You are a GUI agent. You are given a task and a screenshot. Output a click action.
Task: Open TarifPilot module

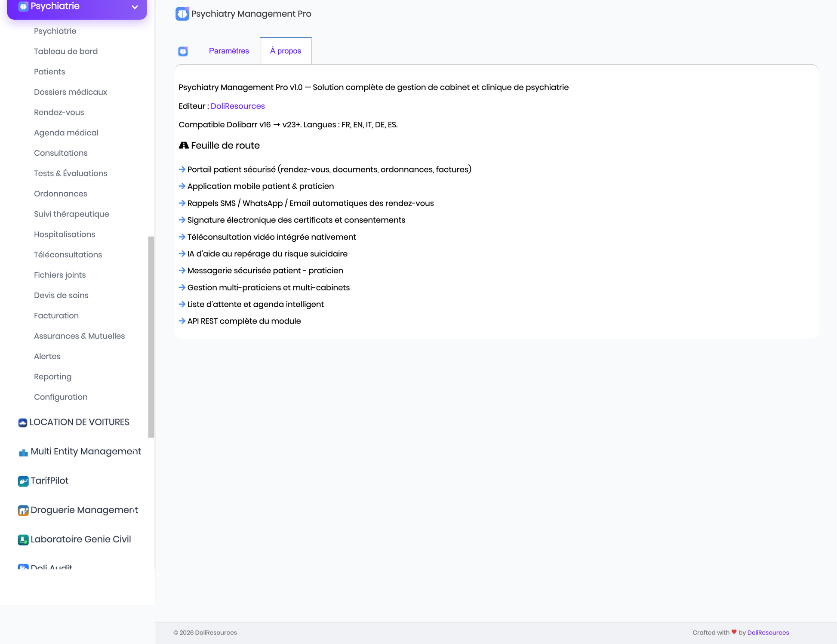point(49,481)
